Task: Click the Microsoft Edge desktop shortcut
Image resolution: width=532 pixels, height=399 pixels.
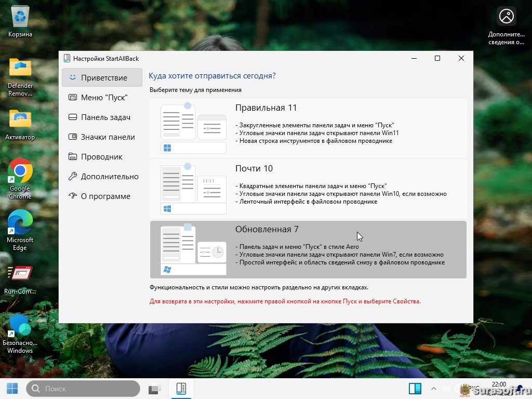Action: pos(20,222)
